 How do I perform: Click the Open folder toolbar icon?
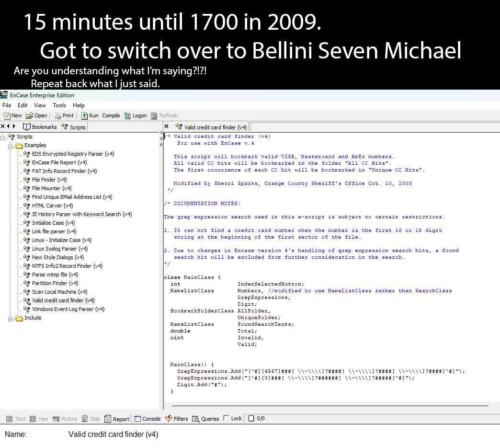click(30, 115)
